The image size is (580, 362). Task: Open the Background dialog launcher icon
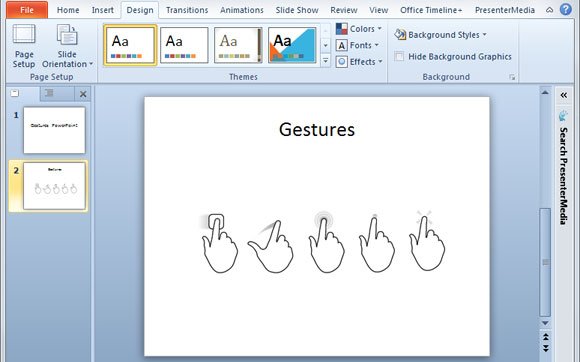tap(512, 77)
